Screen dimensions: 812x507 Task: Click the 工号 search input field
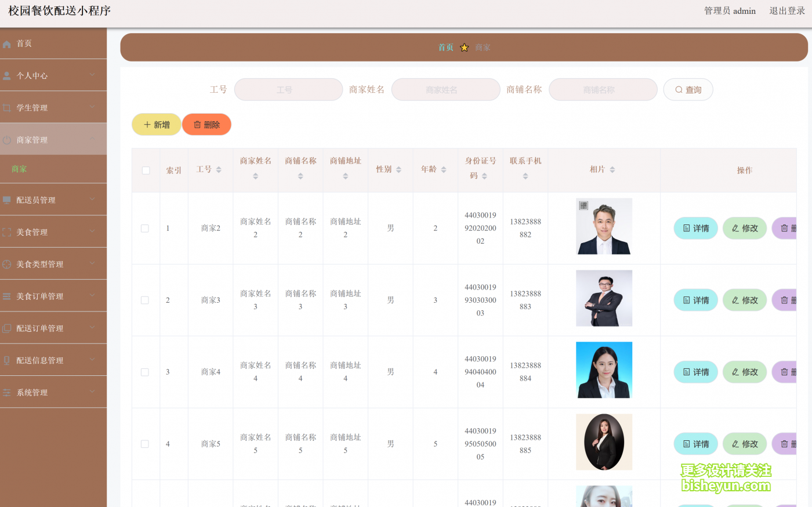tap(288, 90)
